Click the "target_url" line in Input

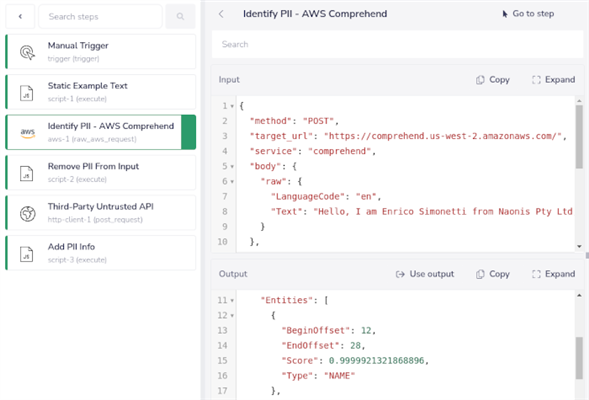click(408, 136)
